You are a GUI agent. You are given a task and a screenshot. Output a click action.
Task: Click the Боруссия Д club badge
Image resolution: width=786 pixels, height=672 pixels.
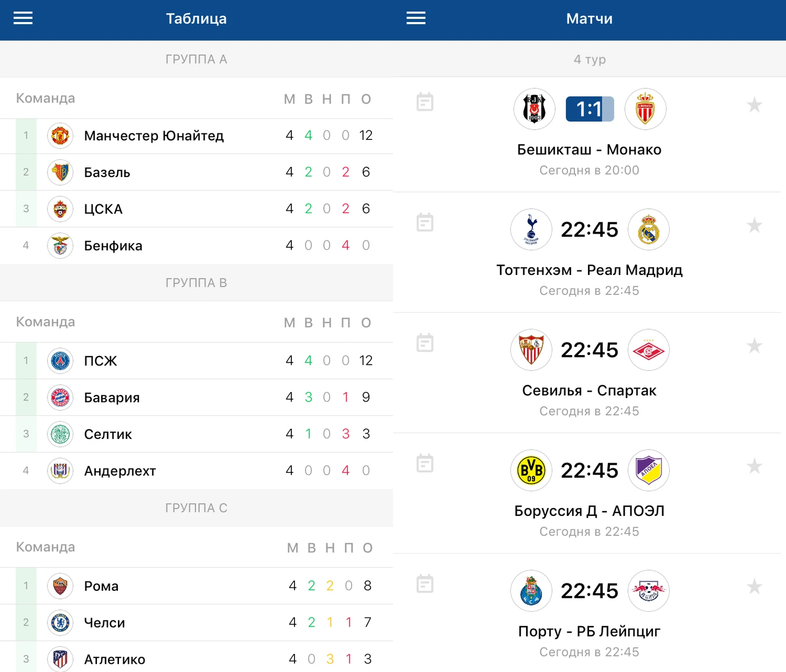pos(531,470)
